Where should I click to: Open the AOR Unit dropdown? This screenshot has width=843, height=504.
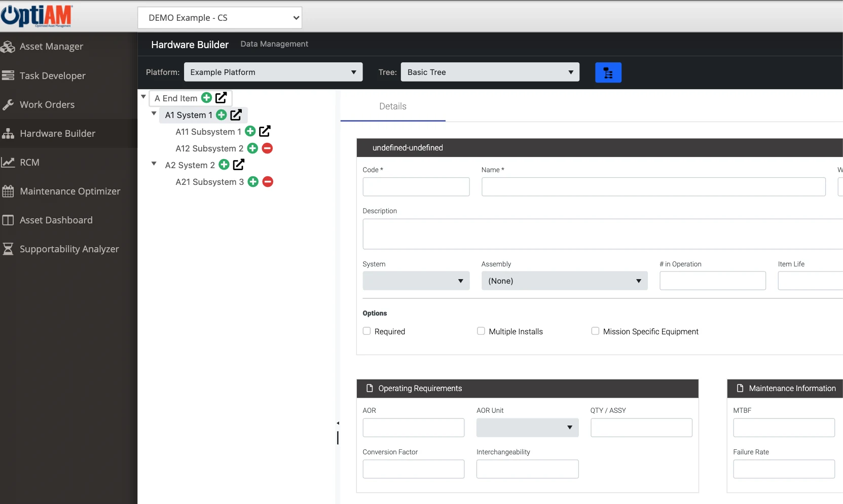[528, 428]
